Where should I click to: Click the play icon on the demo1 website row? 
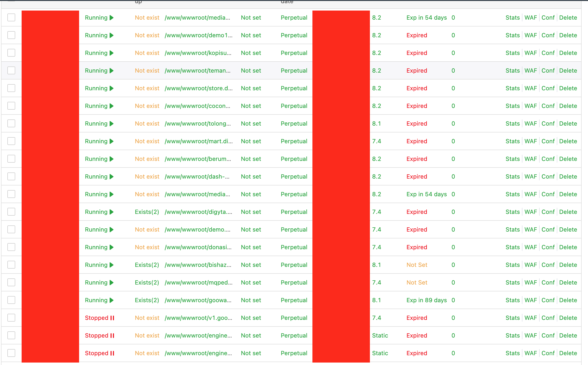(x=112, y=35)
